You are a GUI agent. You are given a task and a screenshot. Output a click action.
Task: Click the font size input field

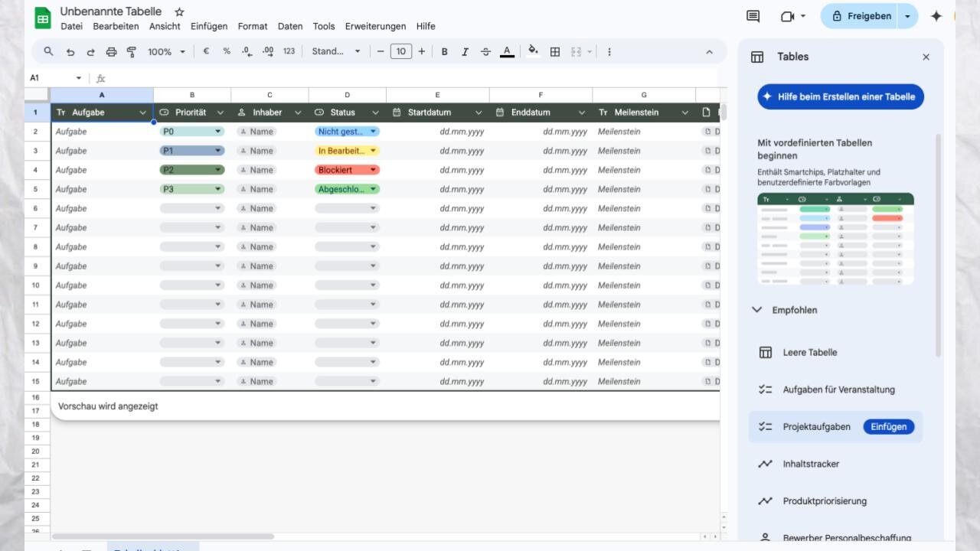click(400, 52)
